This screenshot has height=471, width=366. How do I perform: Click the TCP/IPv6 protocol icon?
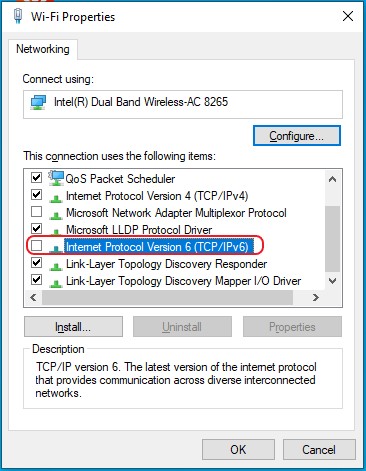pyautogui.click(x=56, y=249)
